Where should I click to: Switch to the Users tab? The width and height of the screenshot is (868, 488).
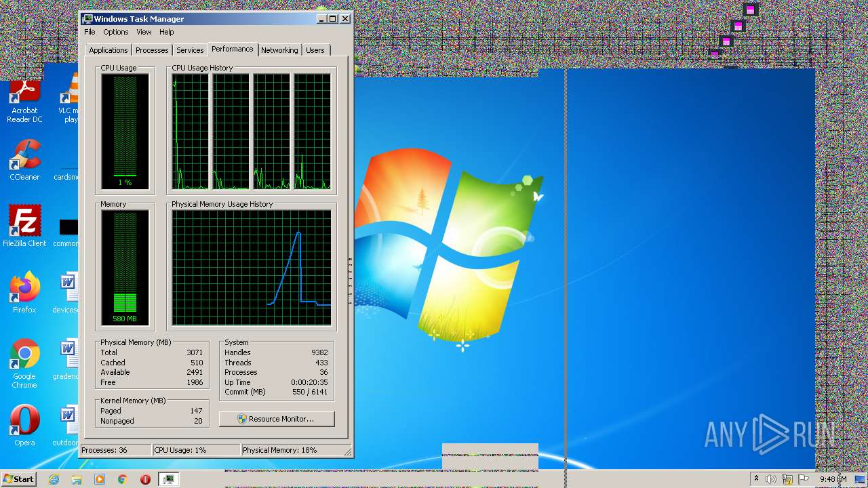click(315, 50)
